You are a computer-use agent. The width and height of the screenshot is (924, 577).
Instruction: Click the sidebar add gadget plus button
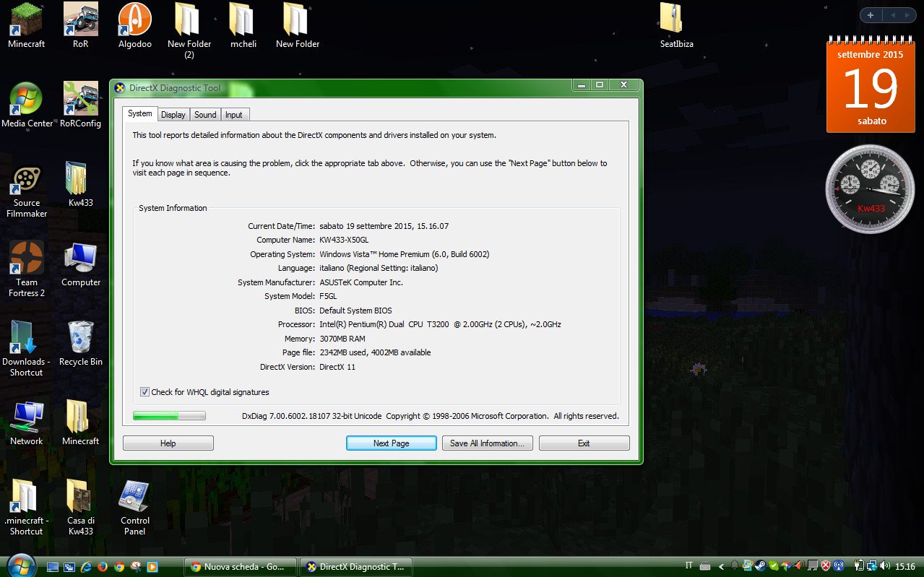pyautogui.click(x=871, y=15)
